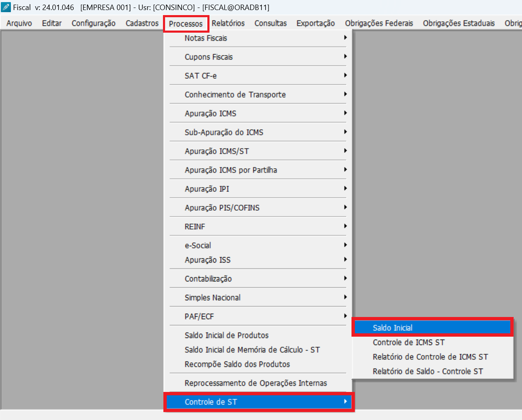Open the Relatórios menu
522x420 pixels.
pos(228,23)
